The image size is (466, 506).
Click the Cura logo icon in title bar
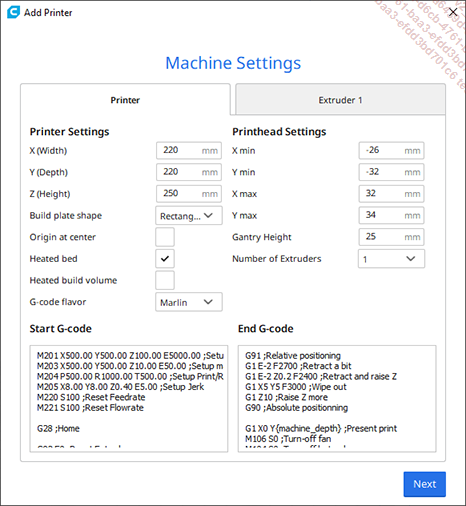coord(13,12)
